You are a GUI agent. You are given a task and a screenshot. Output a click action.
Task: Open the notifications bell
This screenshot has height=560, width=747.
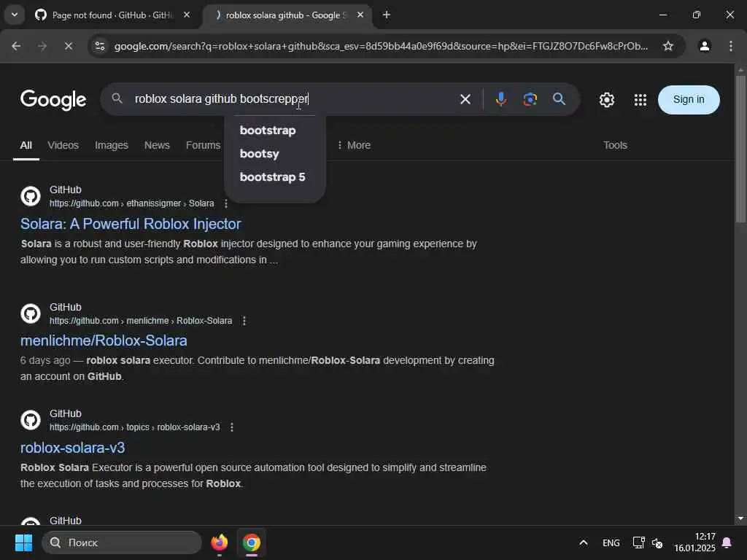(x=727, y=542)
